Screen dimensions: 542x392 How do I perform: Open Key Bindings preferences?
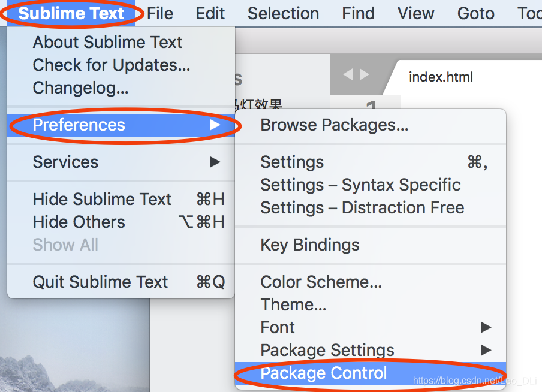click(x=310, y=245)
